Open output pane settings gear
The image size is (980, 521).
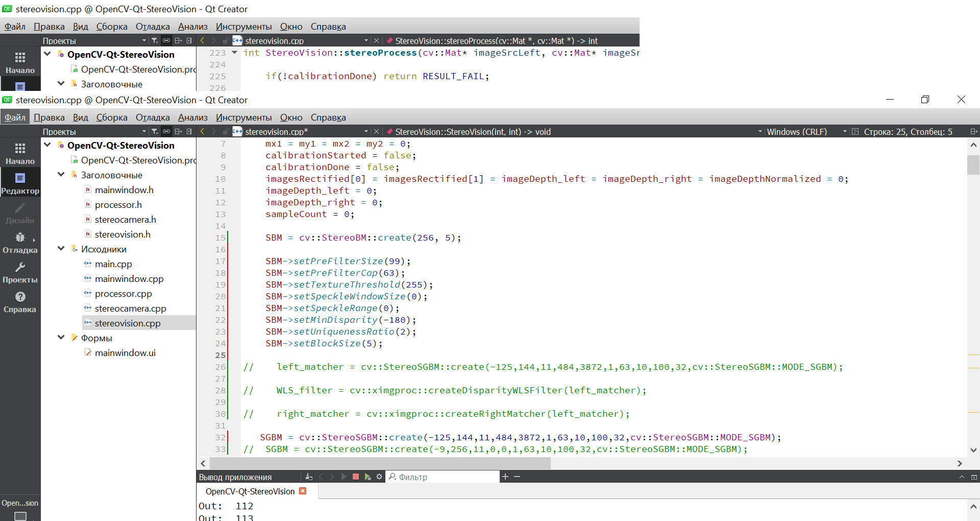379,477
